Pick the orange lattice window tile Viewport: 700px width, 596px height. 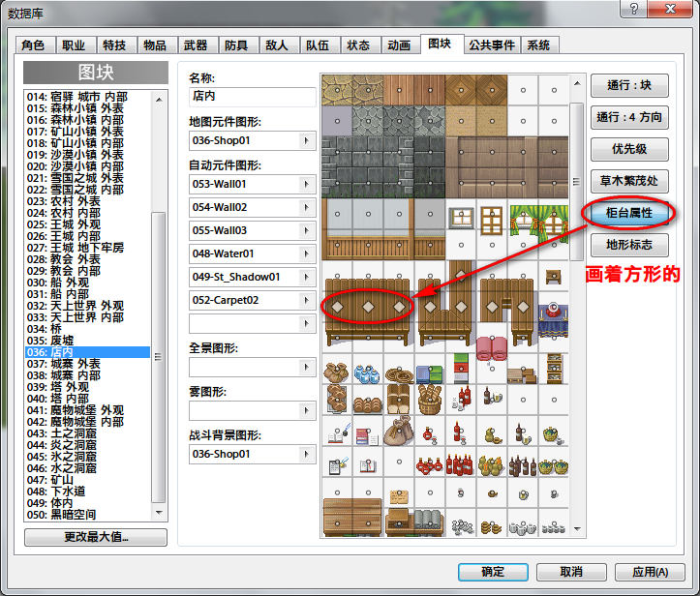(492, 221)
